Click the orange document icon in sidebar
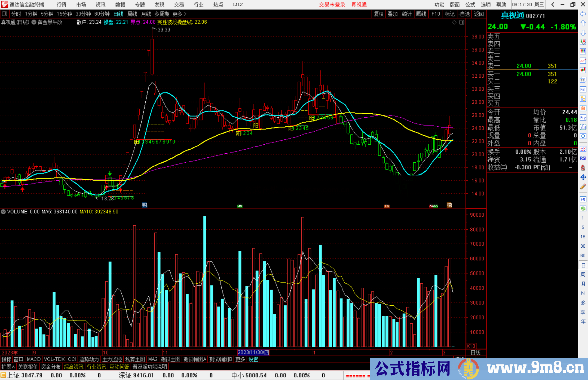 pos(583,108)
